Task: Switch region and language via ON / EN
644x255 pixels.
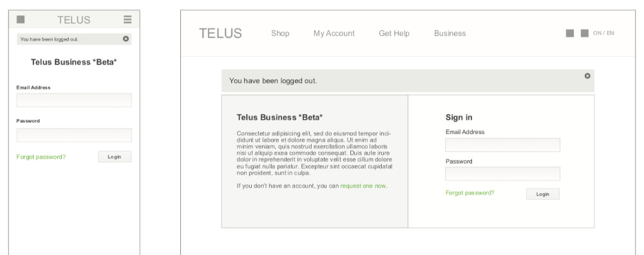Action: [603, 33]
